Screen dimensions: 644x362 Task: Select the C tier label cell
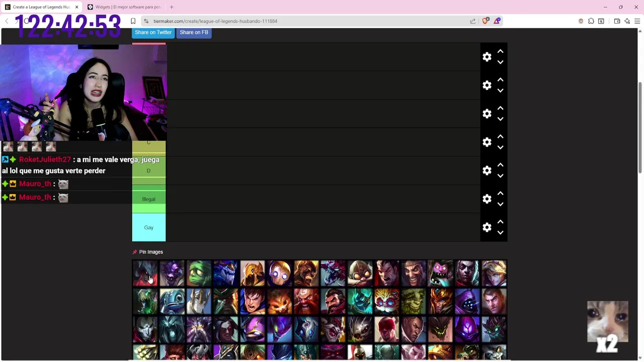(x=148, y=144)
